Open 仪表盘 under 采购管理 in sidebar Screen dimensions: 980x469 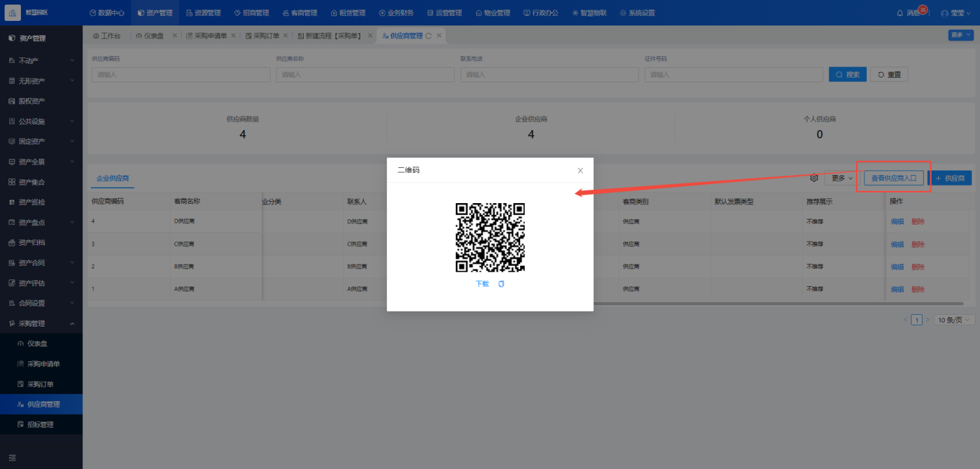41,344
